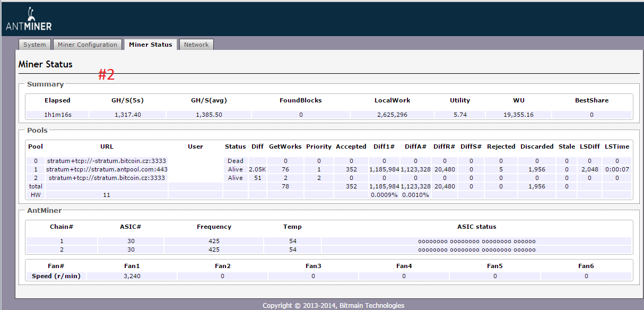644x310 pixels.
Task: Click the antpool.com:443 pool URL
Action: [x=107, y=169]
